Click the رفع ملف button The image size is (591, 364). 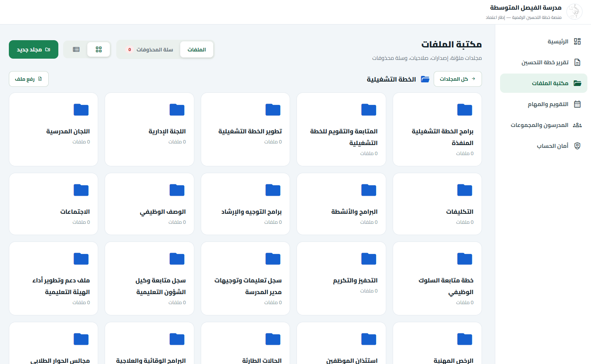tap(29, 79)
